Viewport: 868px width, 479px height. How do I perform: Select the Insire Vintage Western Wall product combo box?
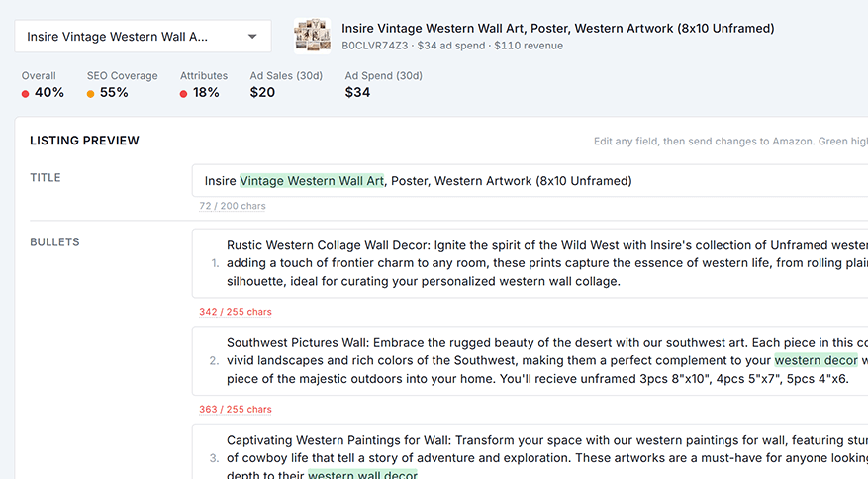143,37
